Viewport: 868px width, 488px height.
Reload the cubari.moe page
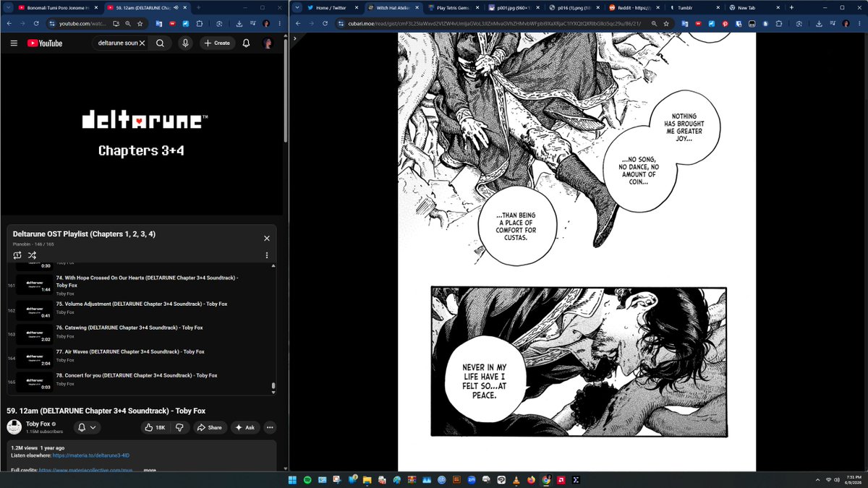pyautogui.click(x=324, y=23)
